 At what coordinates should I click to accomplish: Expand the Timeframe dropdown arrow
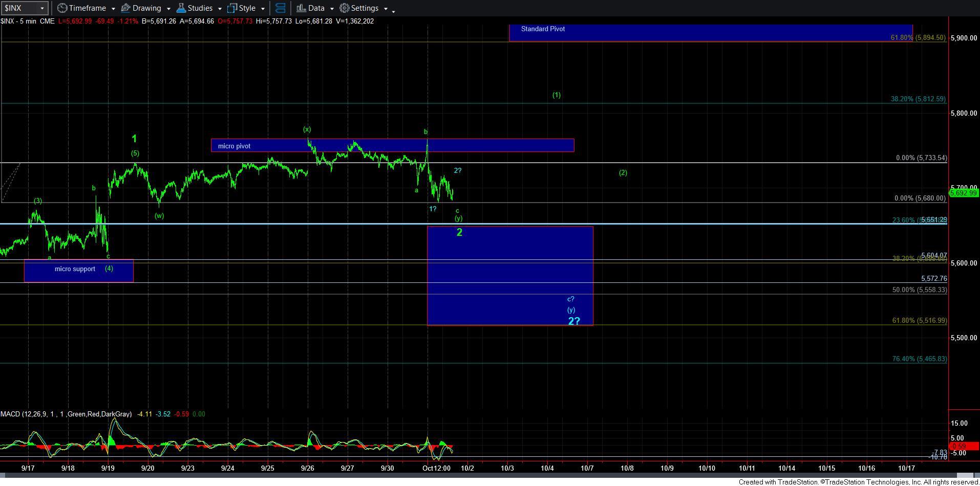coord(113,9)
